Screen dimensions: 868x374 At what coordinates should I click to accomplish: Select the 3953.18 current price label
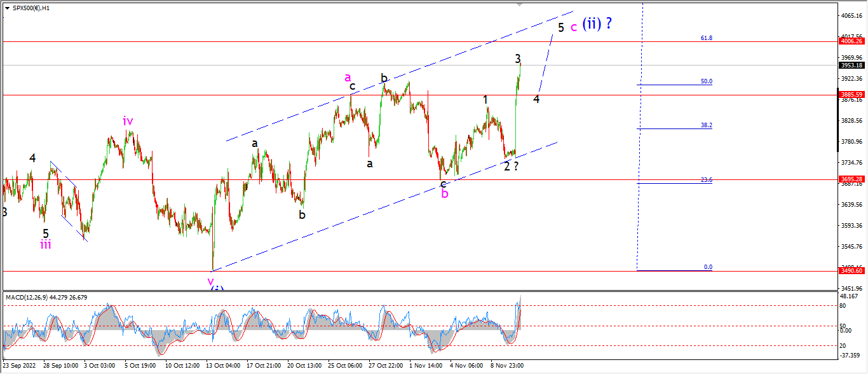pos(851,65)
